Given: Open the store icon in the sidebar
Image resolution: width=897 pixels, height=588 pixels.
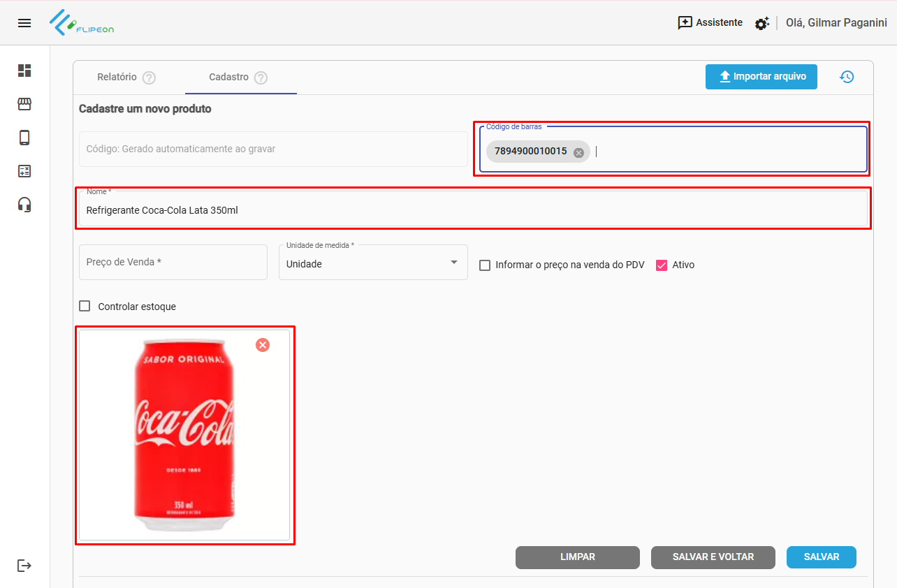Looking at the screenshot, I should pos(24,104).
